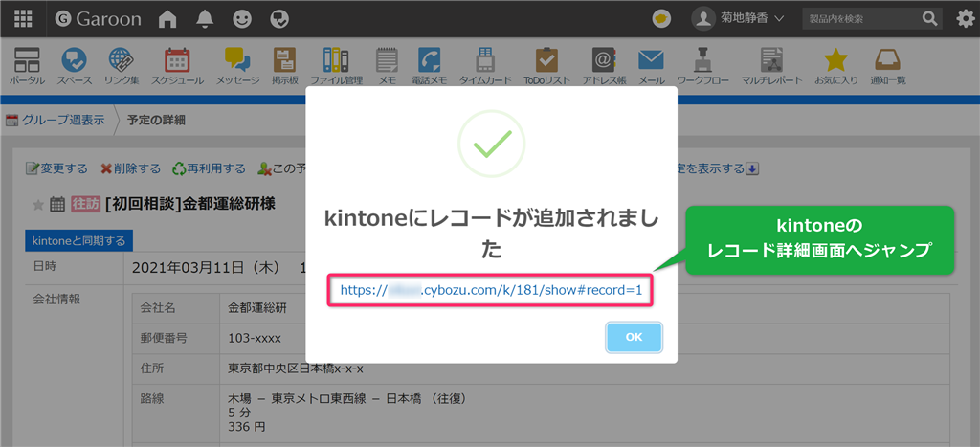Image resolution: width=980 pixels, height=447 pixels.
Task: Click the yellow round icon near the user name
Action: [x=661, y=19]
